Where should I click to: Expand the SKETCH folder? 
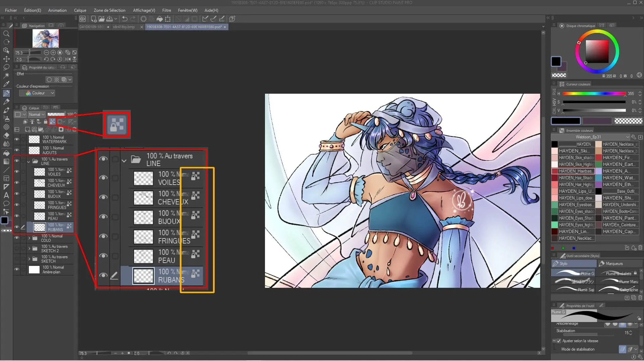(29, 259)
